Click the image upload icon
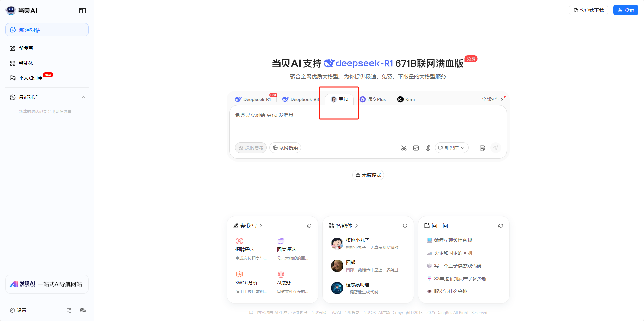 pos(416,148)
